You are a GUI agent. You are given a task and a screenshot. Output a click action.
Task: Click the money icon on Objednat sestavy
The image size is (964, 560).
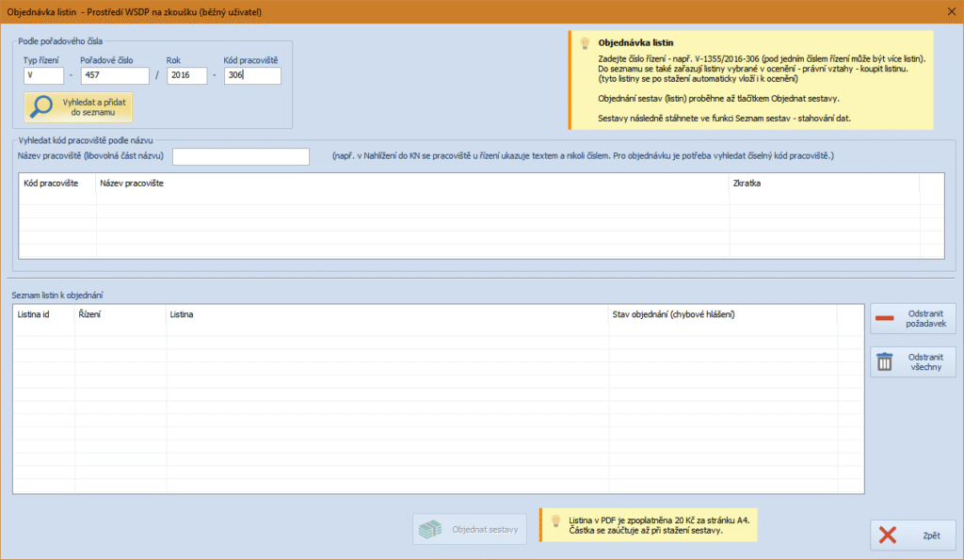(430, 529)
